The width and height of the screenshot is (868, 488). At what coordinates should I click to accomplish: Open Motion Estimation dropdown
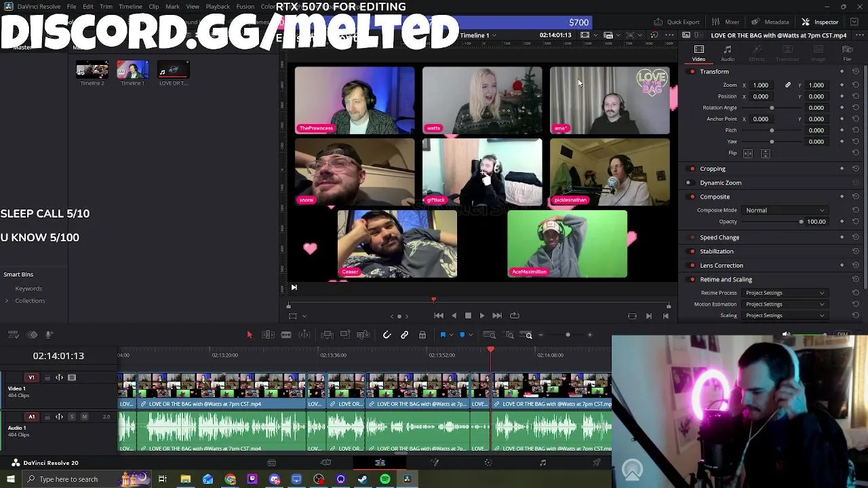[x=785, y=304]
